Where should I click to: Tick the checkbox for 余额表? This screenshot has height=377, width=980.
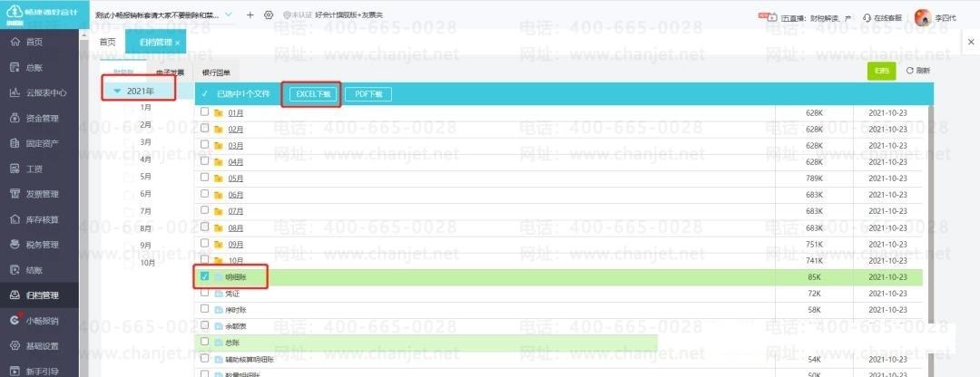(x=204, y=325)
